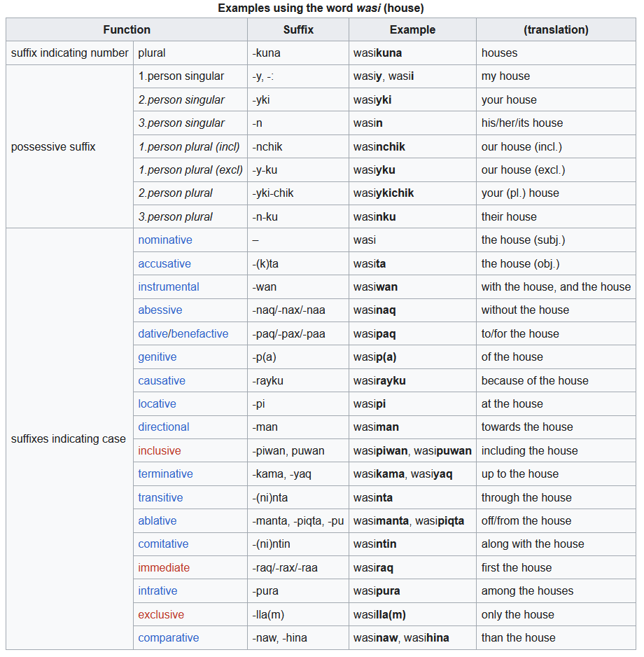
Task: Click the red exclusive link
Action: pos(161,615)
